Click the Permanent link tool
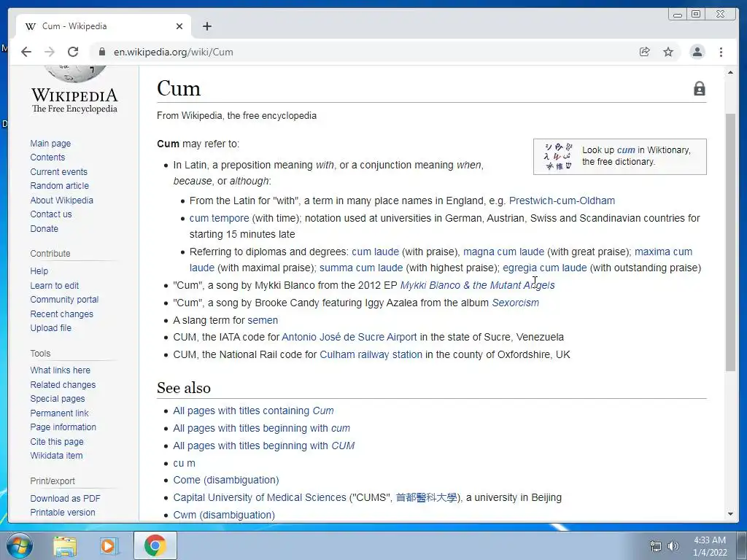The height and width of the screenshot is (560, 747). [59, 413]
